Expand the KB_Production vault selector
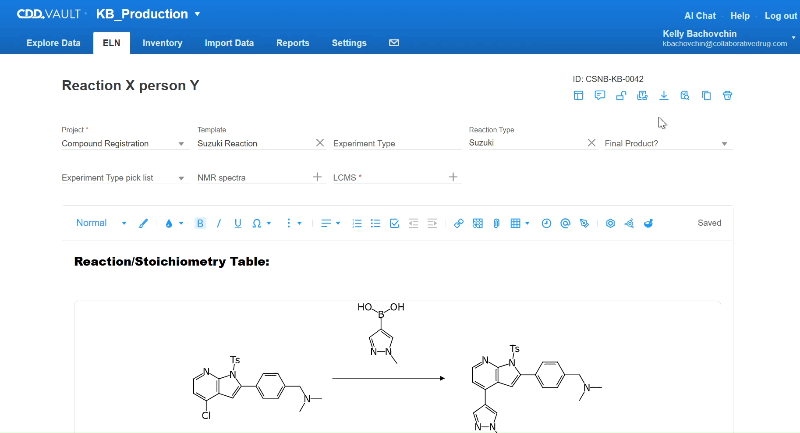The width and height of the screenshot is (800, 433). pyautogui.click(x=148, y=14)
